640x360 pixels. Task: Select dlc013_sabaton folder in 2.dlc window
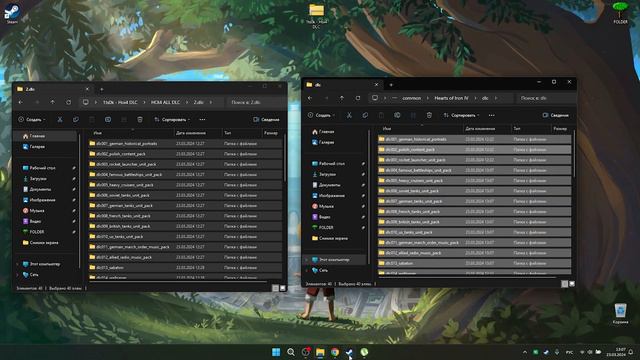click(185, 268)
